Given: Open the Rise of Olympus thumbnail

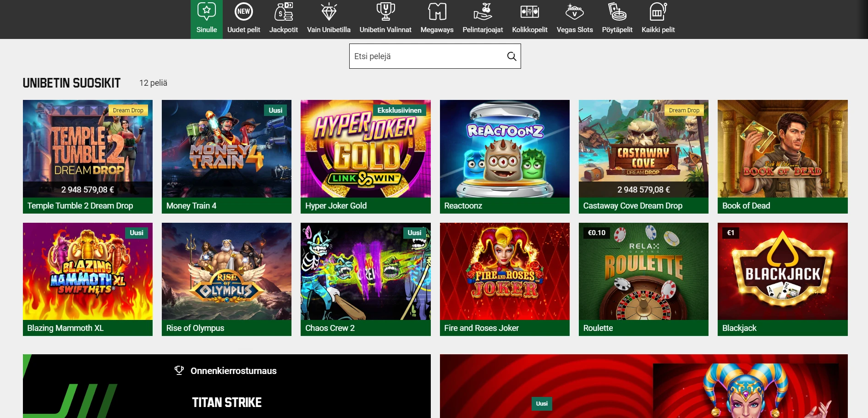Looking at the screenshot, I should point(226,271).
